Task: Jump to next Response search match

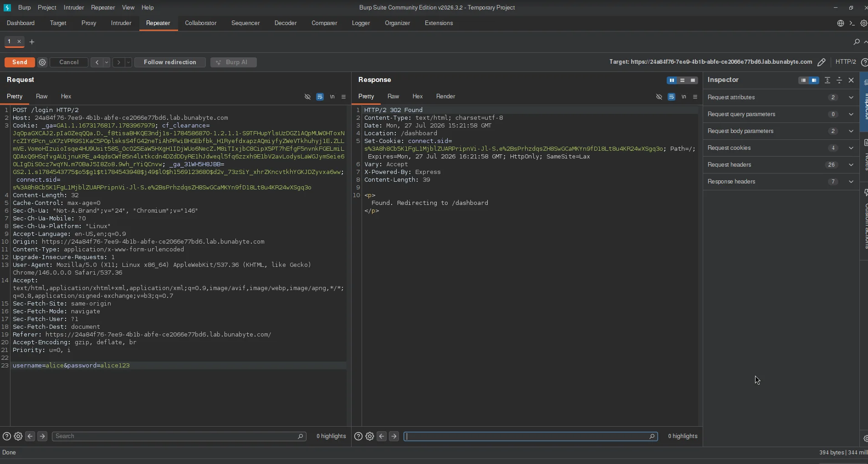Action: pos(394,436)
